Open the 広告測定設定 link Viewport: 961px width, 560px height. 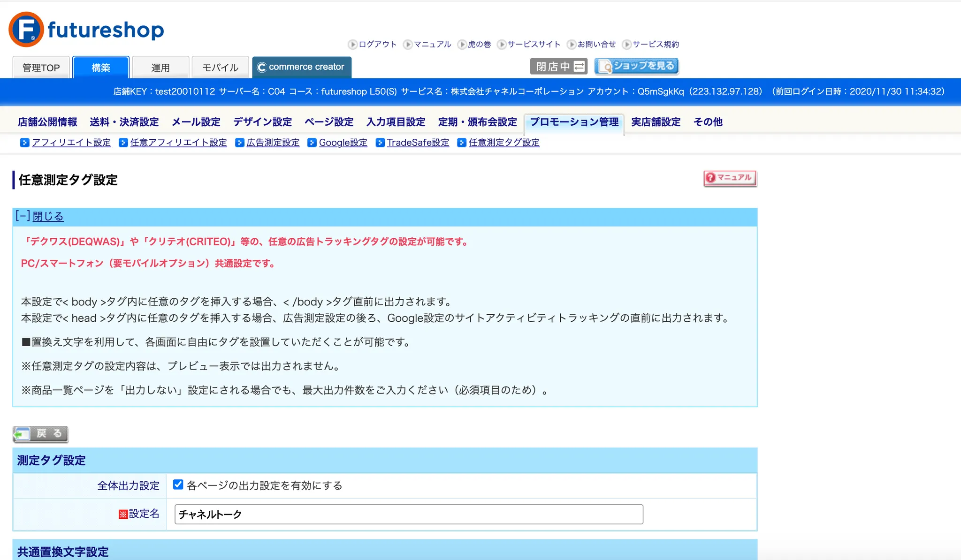point(273,143)
